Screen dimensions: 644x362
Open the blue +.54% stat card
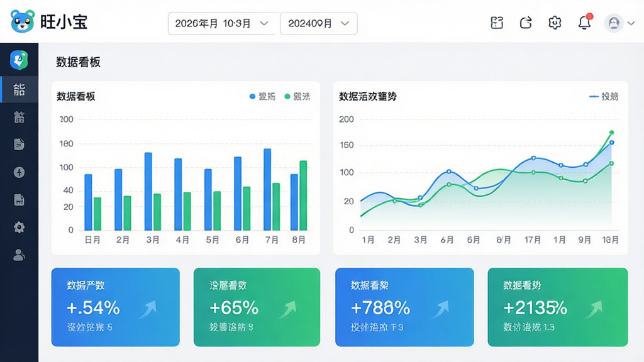116,307
